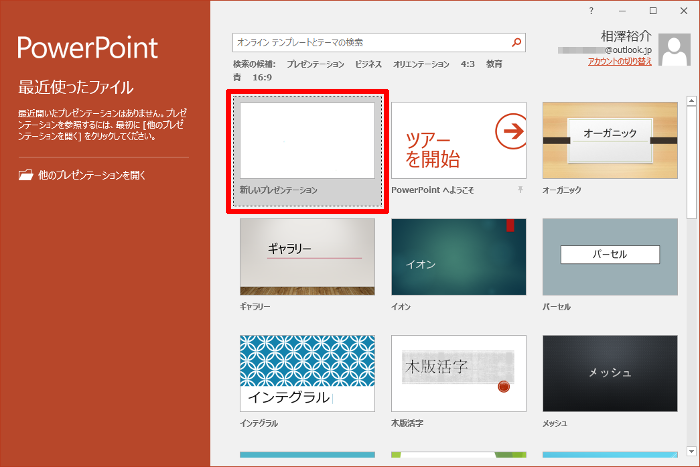
Task: Click the user profile avatar picture
Action: click(x=674, y=50)
